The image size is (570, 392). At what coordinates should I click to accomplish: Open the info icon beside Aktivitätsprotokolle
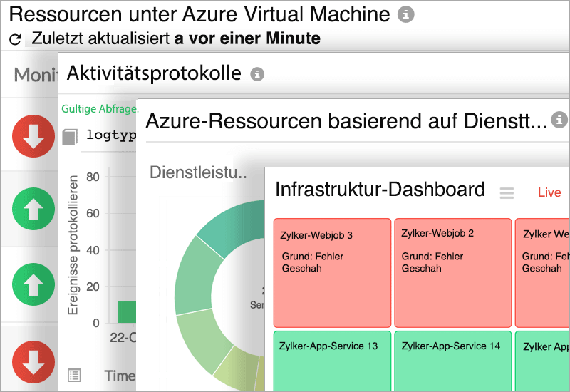coord(257,74)
